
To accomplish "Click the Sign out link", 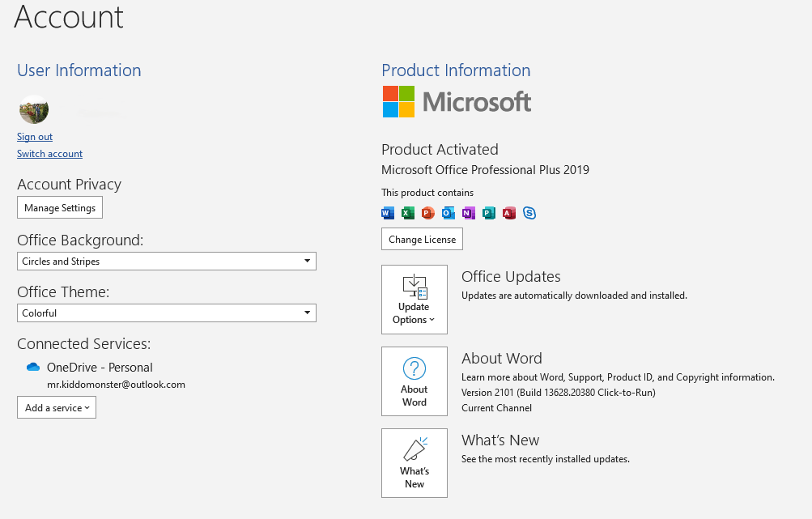I will [x=35, y=137].
